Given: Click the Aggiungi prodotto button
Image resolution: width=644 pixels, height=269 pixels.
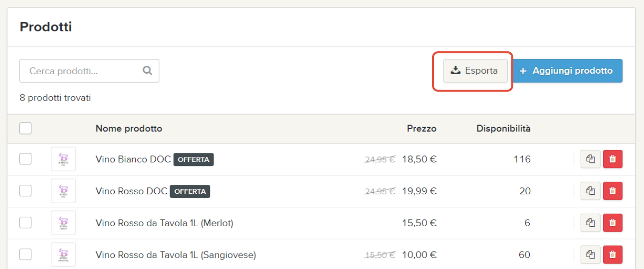Looking at the screenshot, I should pos(567,71).
